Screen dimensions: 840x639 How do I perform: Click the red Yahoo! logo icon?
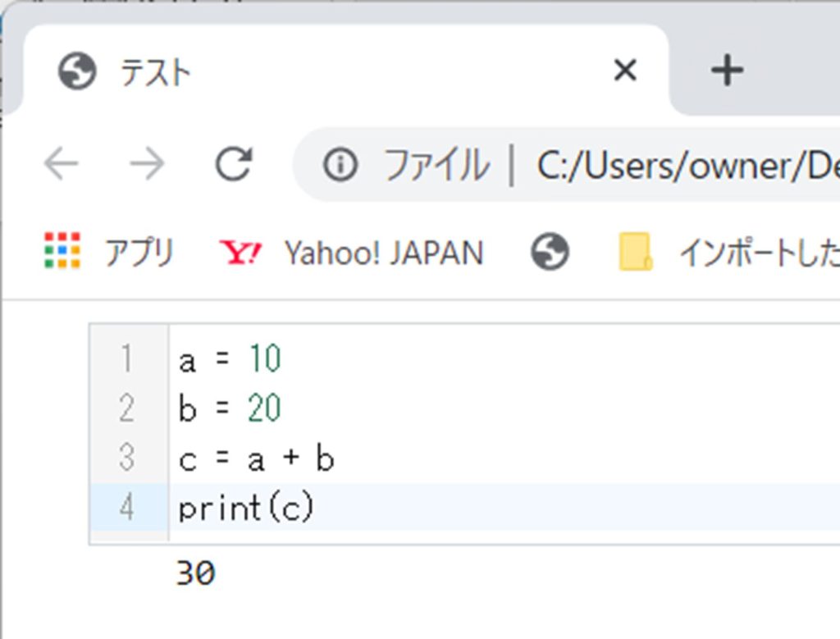240,253
